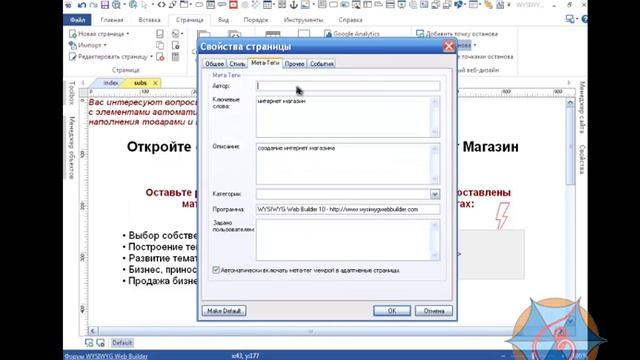This screenshot has width=640, height=360.
Task: Insert a bookmark with the anchor icon
Action: tap(293, 5)
